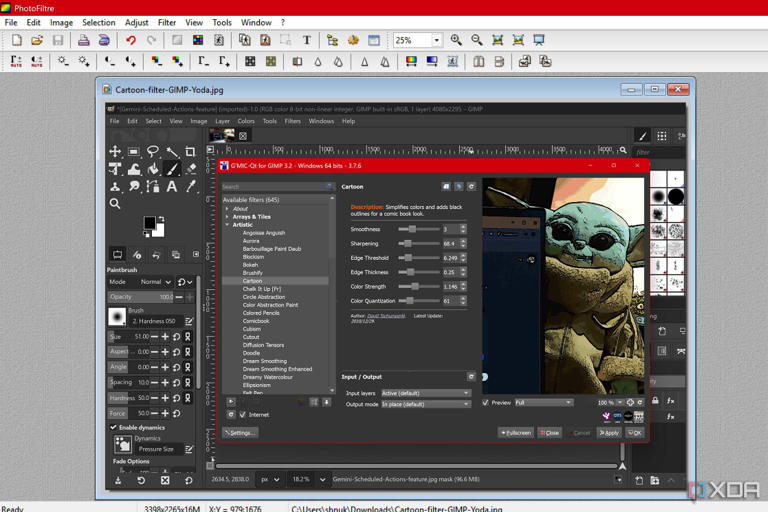This screenshot has width=768, height=512.
Task: Click the Contrast minus icon
Action: (x=109, y=61)
